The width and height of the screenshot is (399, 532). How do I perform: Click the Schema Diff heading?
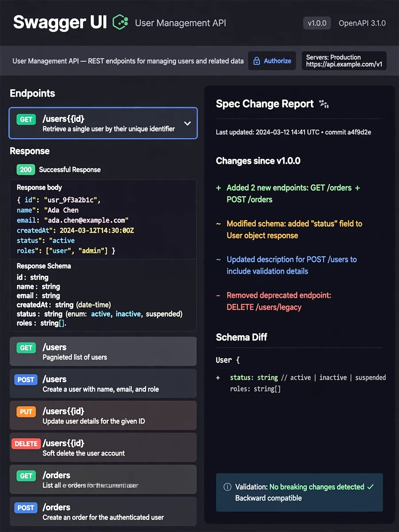[x=241, y=337]
